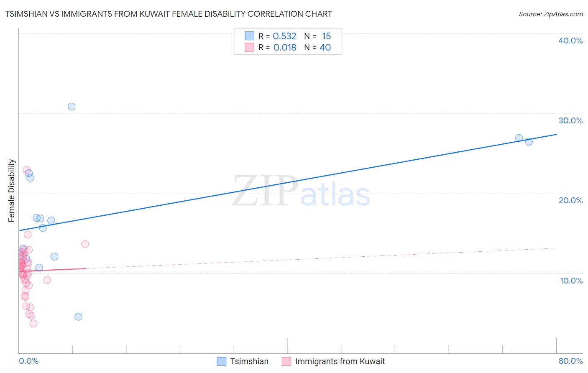Open the Source: ZipAtlas.com link
The image size is (588, 373).
(551, 14)
